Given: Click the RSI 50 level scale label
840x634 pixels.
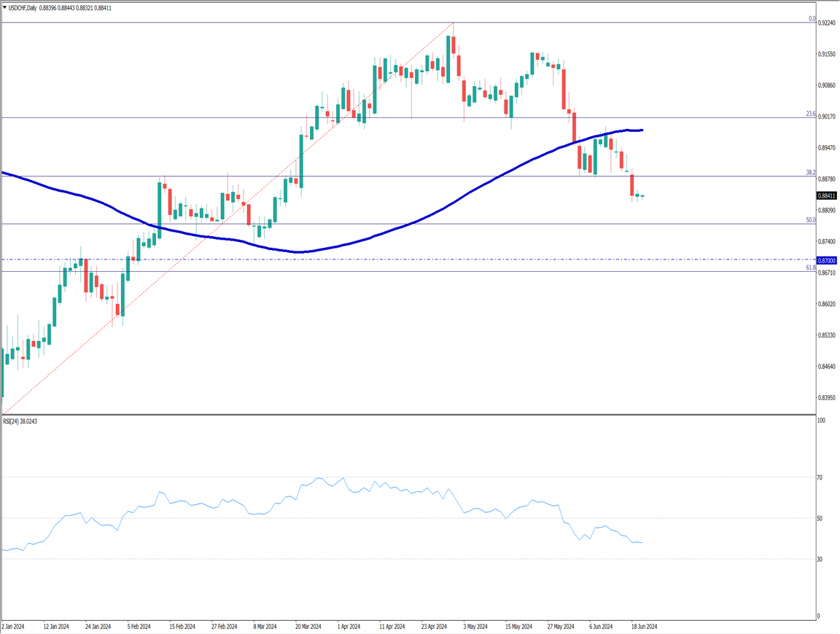Looking at the screenshot, I should 820,518.
